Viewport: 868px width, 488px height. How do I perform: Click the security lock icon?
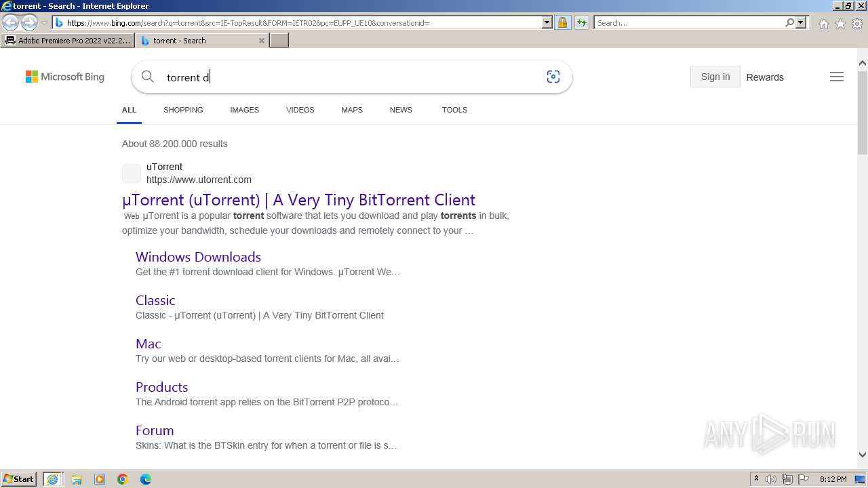pyautogui.click(x=562, y=22)
